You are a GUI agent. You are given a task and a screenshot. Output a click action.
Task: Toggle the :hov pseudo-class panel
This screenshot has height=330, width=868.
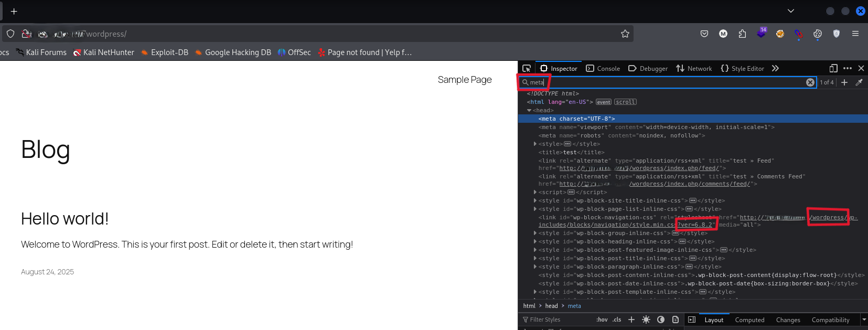tap(602, 320)
